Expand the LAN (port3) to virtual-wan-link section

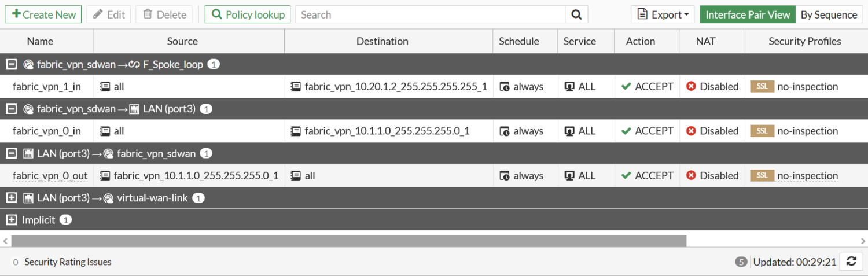tap(11, 198)
